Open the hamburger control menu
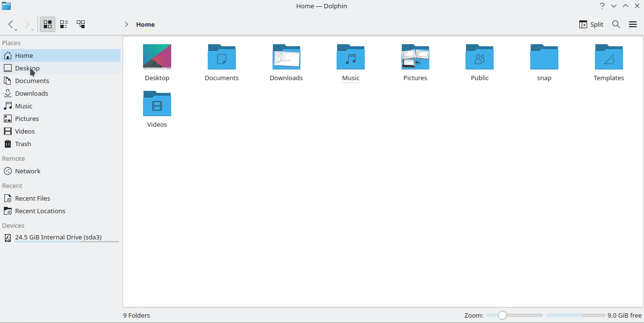 pos(633,24)
